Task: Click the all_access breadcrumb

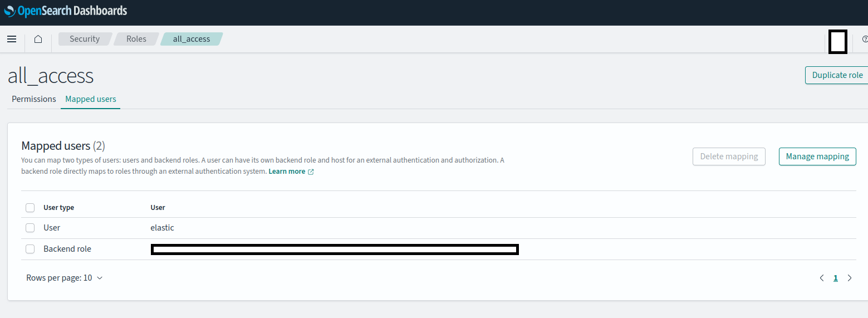Action: pos(192,39)
